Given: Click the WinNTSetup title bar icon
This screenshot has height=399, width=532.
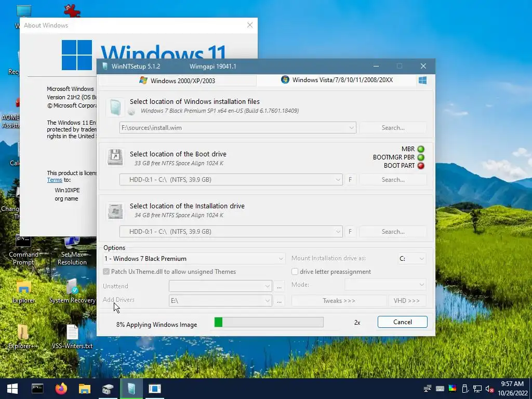Looking at the screenshot, I should pos(105,66).
